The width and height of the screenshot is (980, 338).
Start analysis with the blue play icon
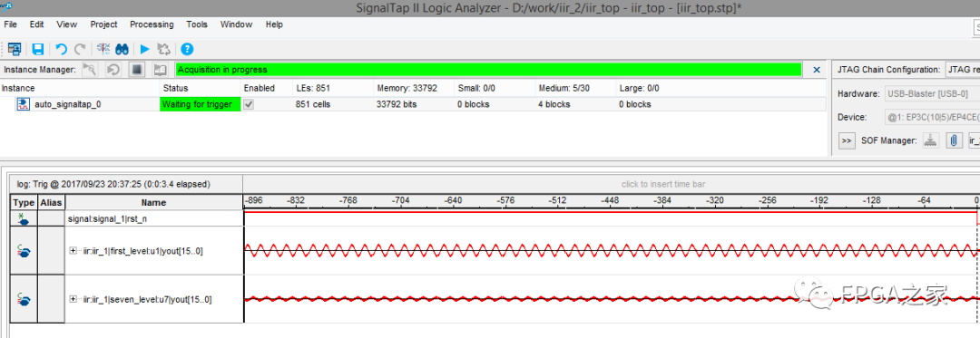tap(145, 49)
